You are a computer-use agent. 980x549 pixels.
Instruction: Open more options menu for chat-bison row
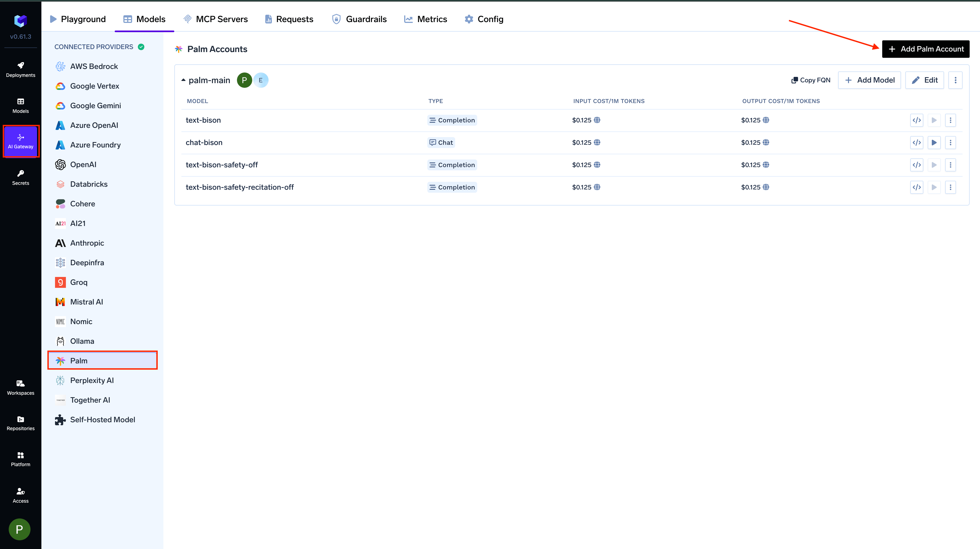pos(950,143)
